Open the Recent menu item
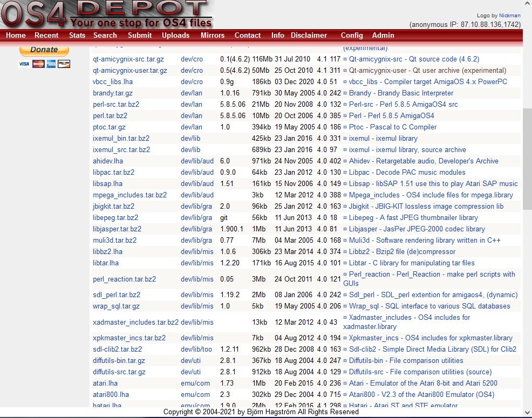Viewport: 532px width, 418px height. click(46, 35)
